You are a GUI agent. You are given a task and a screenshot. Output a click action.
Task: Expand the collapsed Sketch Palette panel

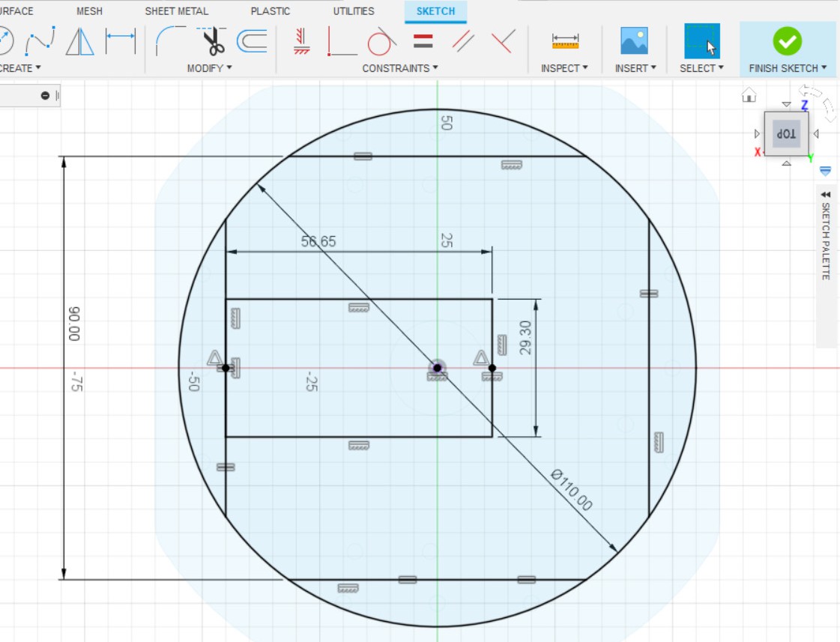coord(826,194)
